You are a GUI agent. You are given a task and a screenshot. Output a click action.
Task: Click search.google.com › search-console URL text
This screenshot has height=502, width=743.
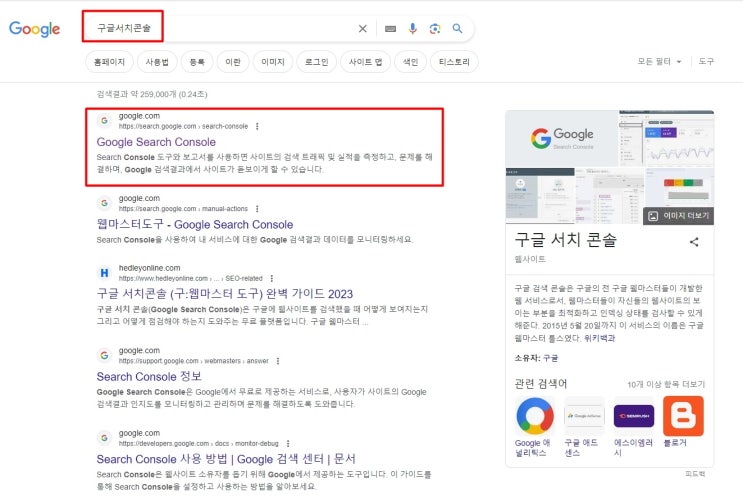click(183, 126)
